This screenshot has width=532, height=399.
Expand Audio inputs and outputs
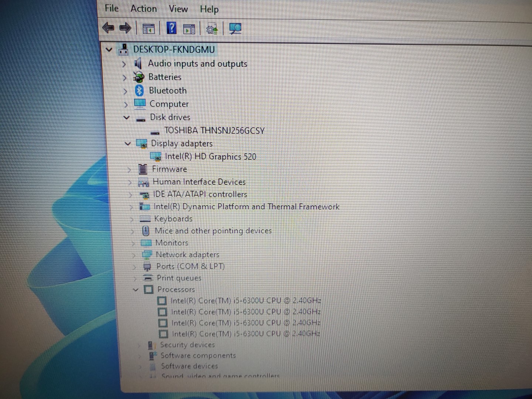[124, 64]
